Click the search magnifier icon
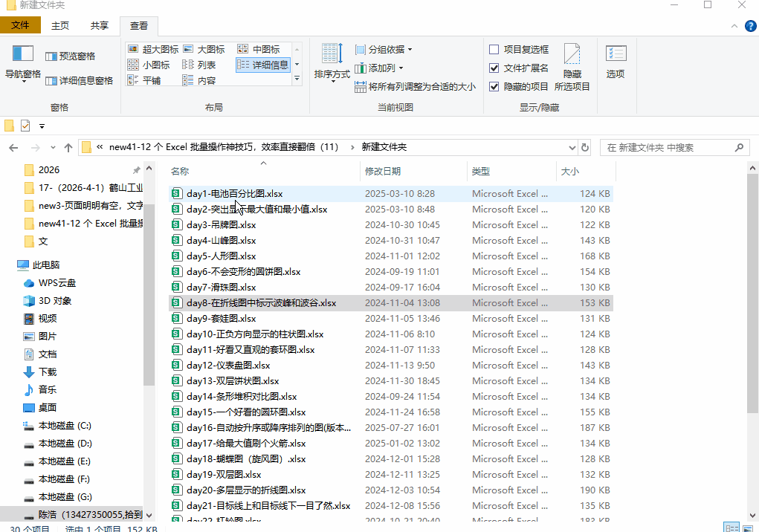The width and height of the screenshot is (759, 532). [739, 148]
